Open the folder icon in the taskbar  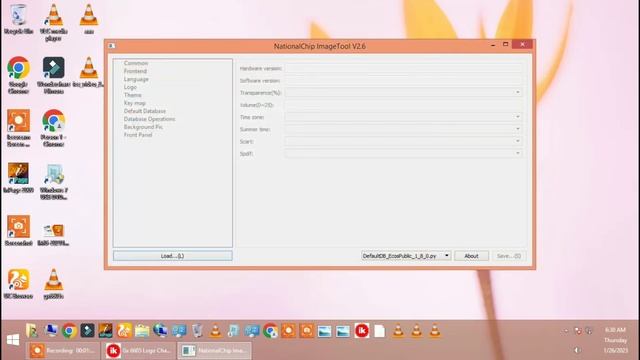point(142,331)
